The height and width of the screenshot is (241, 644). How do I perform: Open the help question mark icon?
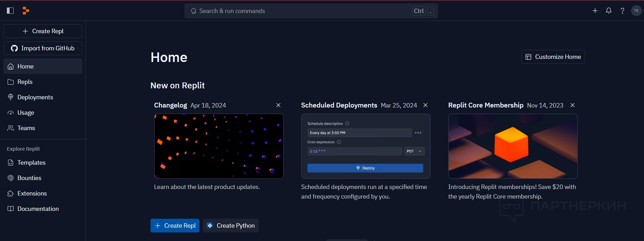pos(622,11)
